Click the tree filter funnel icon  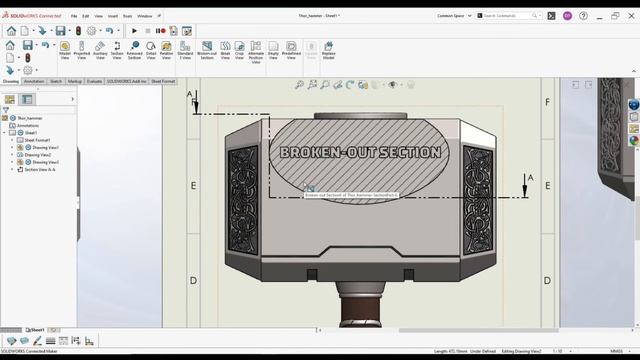[6, 110]
